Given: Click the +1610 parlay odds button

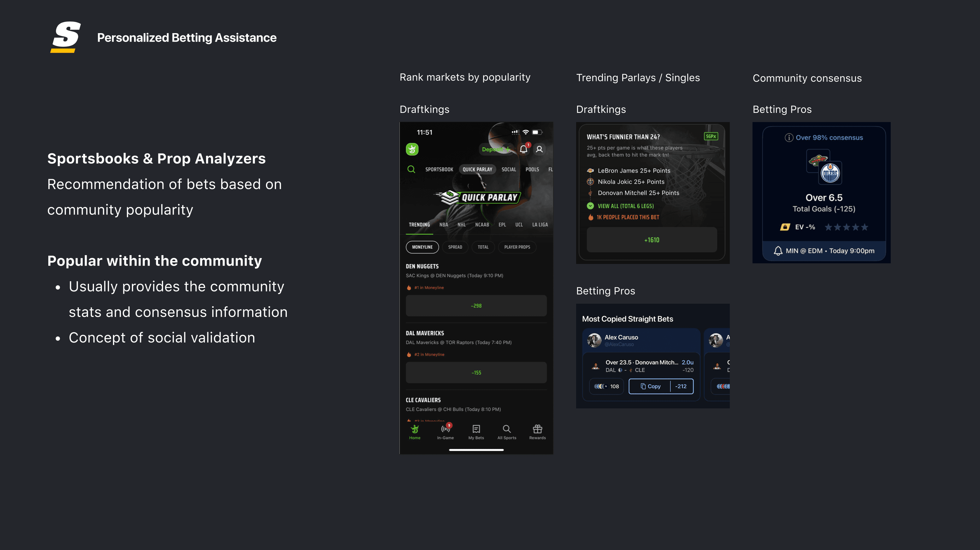Looking at the screenshot, I should (x=652, y=240).
